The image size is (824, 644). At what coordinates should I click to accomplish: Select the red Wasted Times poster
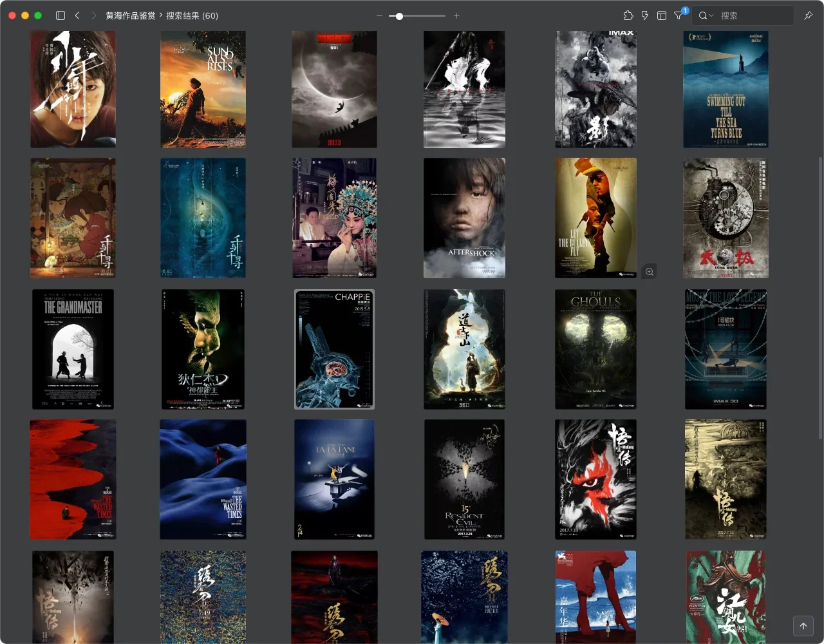point(73,480)
